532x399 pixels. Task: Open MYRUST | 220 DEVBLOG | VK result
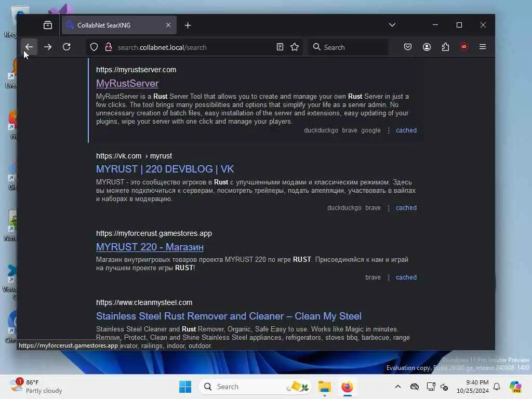pos(165,169)
